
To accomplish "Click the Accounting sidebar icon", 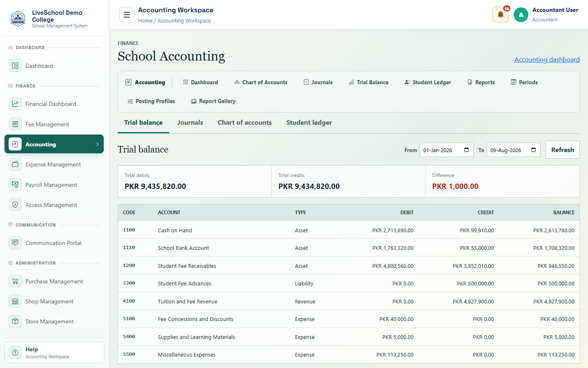I will pyautogui.click(x=15, y=144).
